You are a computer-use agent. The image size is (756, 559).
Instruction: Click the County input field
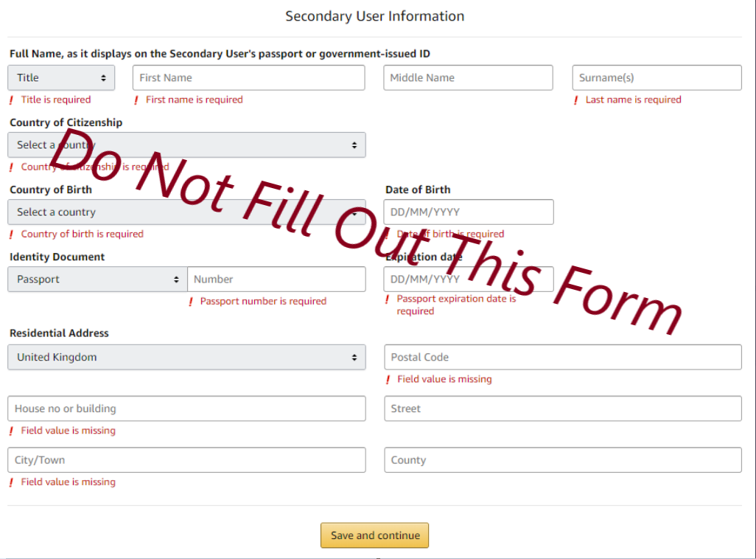click(562, 460)
